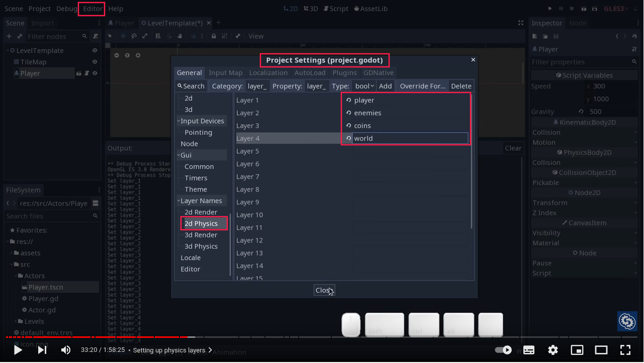Collapse the Layer Names category

tap(178, 201)
